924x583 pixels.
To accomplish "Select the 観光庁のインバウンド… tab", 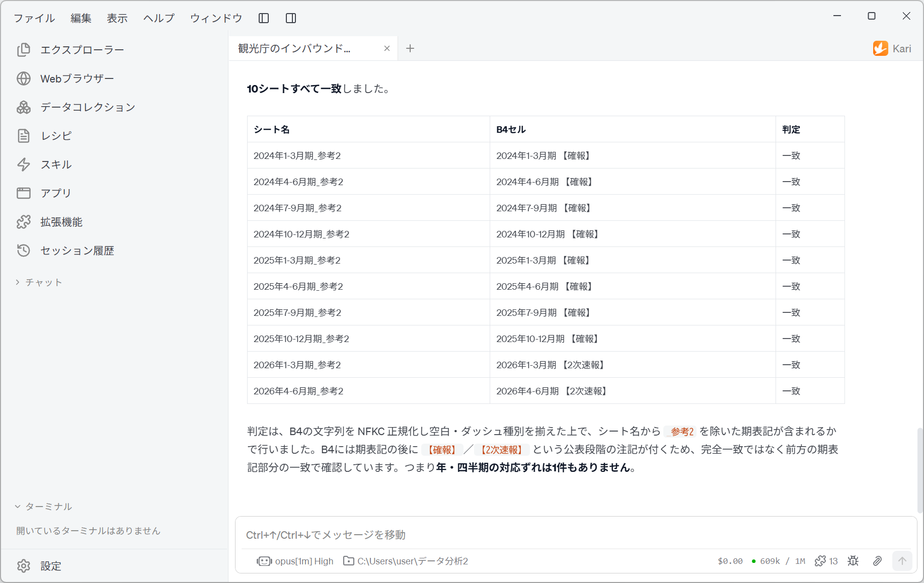I will tap(313, 48).
